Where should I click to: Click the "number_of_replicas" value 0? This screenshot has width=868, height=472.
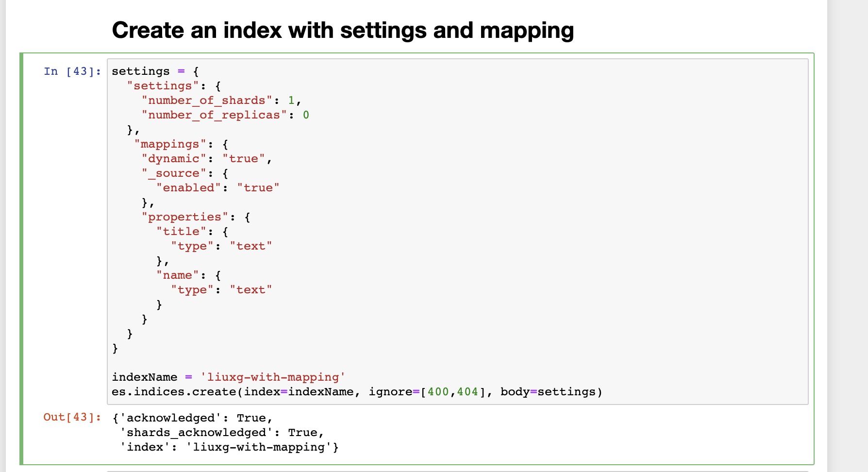306,115
